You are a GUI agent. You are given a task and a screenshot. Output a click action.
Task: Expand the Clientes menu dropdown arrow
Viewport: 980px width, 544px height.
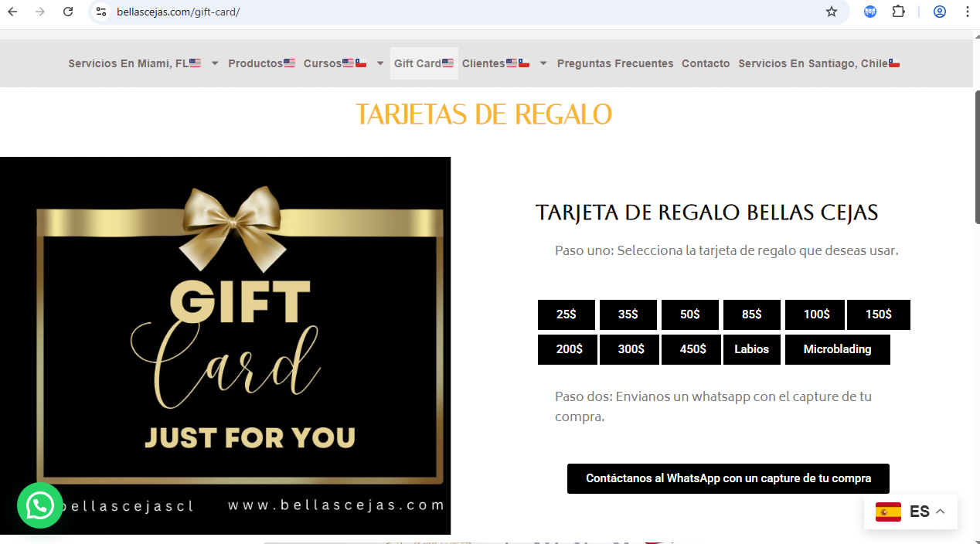point(543,63)
